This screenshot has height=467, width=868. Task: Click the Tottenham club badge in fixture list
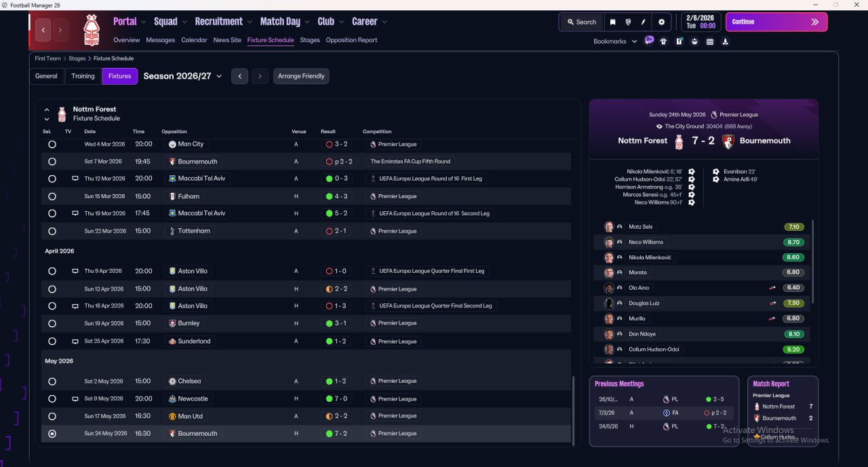[x=172, y=231]
